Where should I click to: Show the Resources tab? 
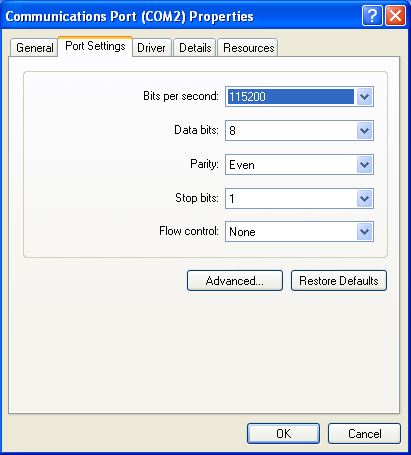pos(248,48)
